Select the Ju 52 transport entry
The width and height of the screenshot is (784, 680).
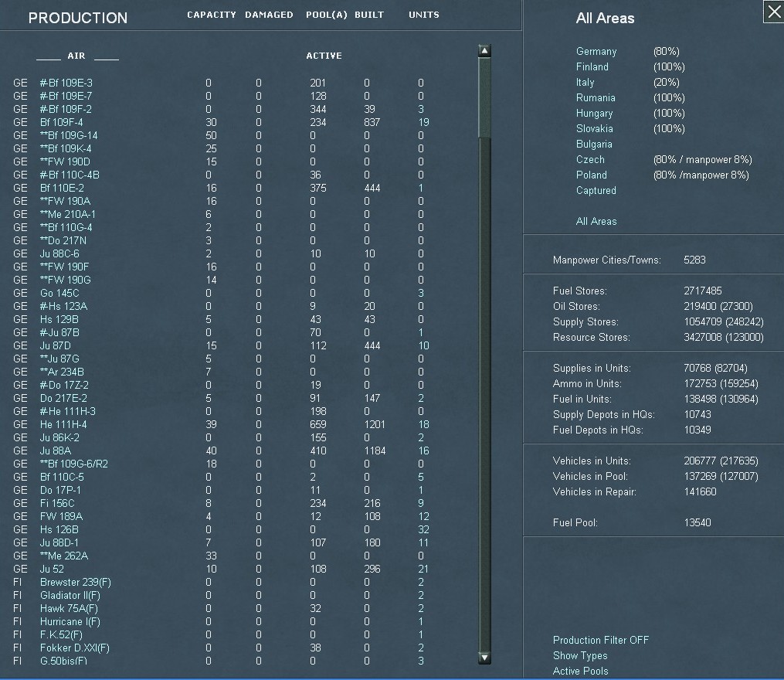[x=53, y=569]
